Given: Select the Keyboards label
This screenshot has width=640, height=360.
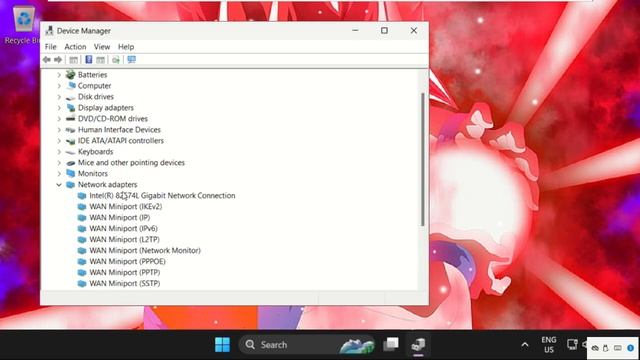Looking at the screenshot, I should pos(96,152).
